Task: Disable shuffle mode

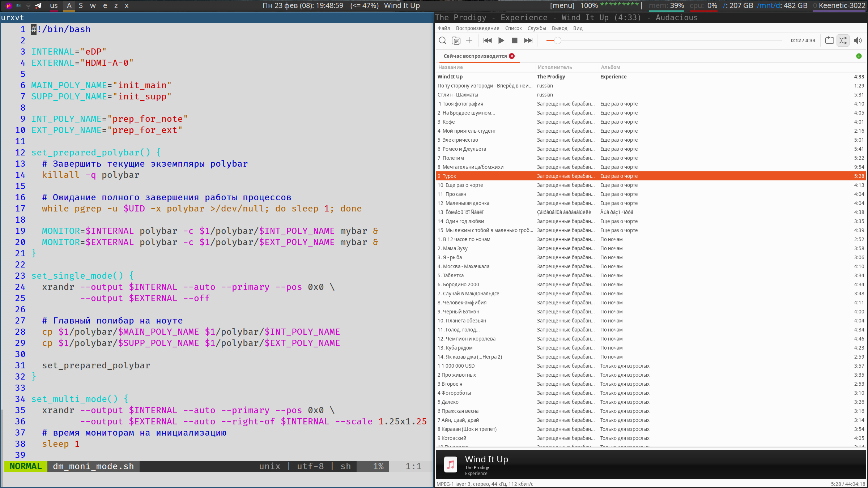Action: [843, 40]
